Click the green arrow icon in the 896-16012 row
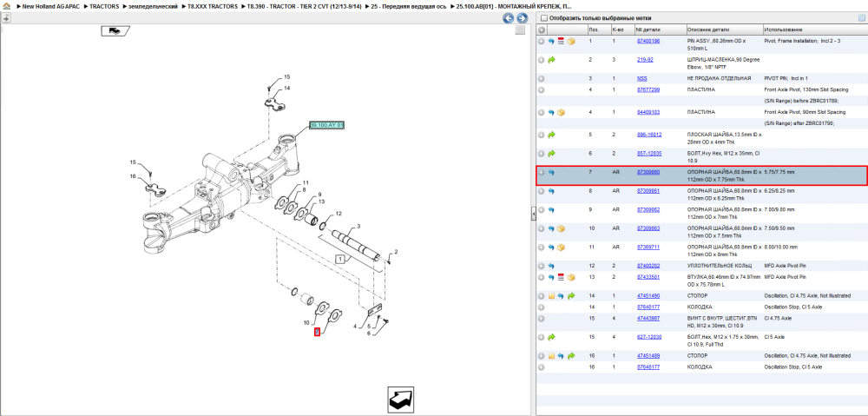The width and height of the screenshot is (868, 416). tap(551, 135)
